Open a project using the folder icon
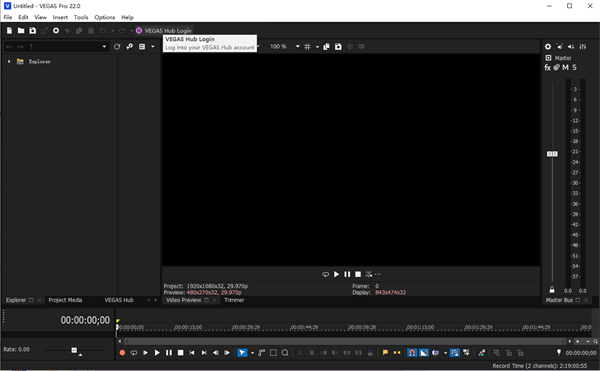The width and height of the screenshot is (600, 371). [x=21, y=31]
